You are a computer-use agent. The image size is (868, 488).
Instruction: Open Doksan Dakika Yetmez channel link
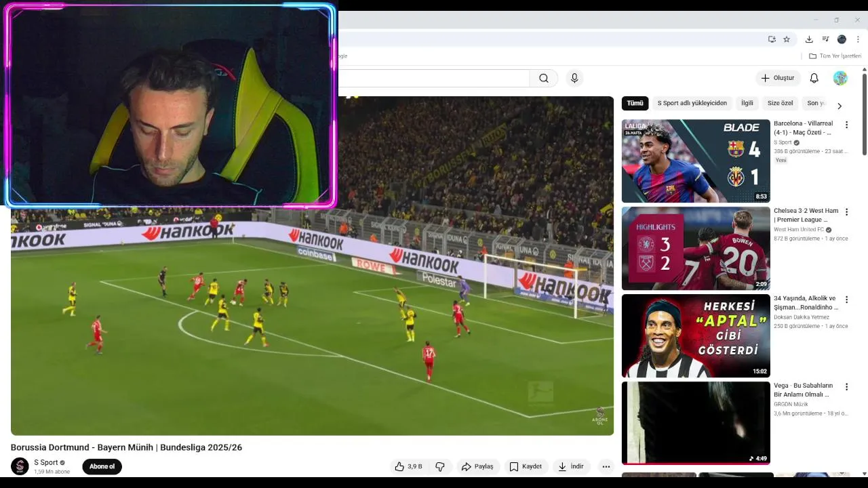802,317
